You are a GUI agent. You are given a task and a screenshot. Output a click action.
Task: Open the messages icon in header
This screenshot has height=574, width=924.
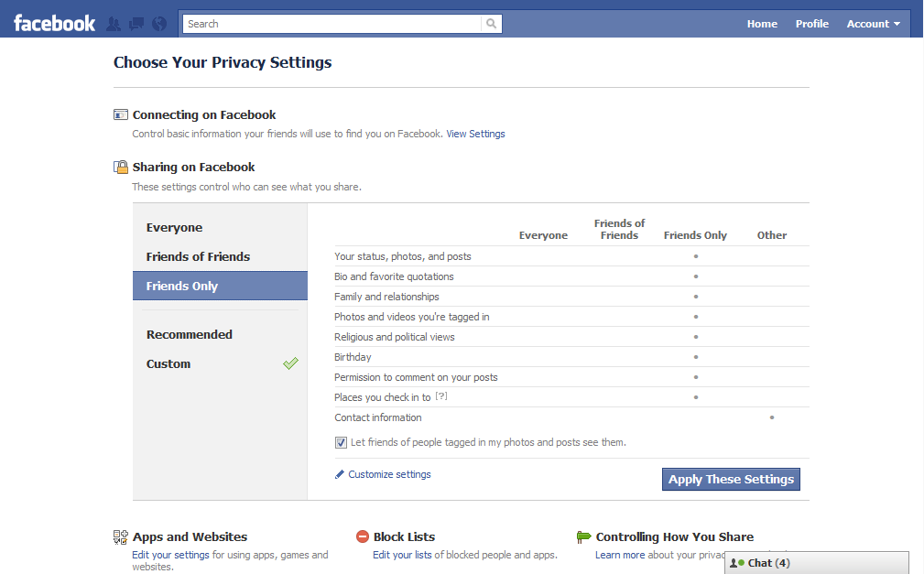tap(136, 24)
